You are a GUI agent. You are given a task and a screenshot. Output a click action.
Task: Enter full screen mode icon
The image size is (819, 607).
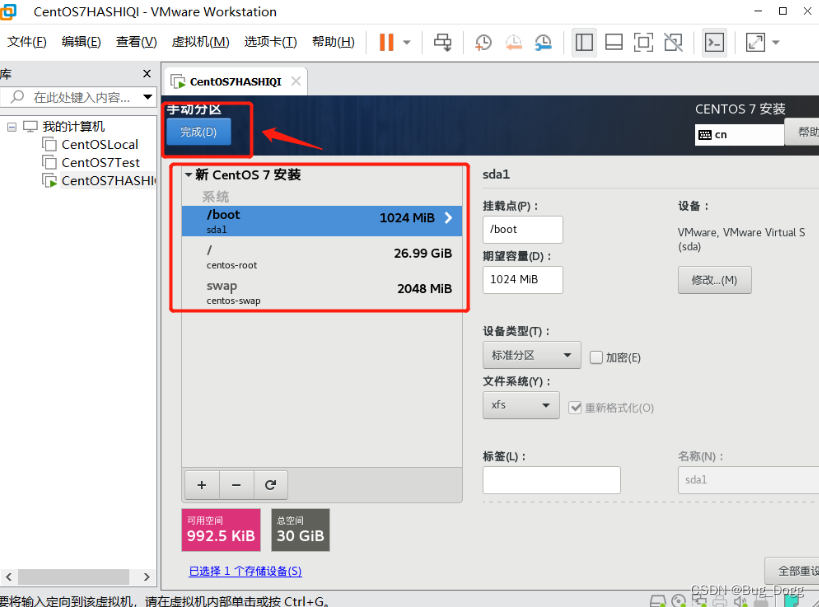643,42
